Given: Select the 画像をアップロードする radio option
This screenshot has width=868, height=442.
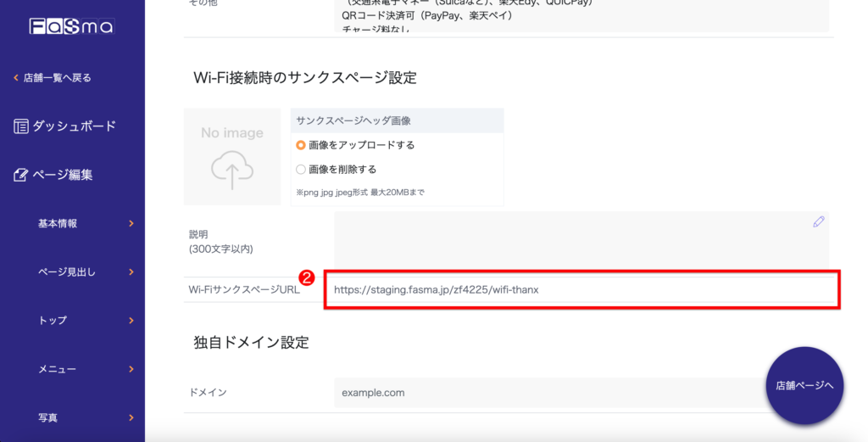Looking at the screenshot, I should point(301,145).
